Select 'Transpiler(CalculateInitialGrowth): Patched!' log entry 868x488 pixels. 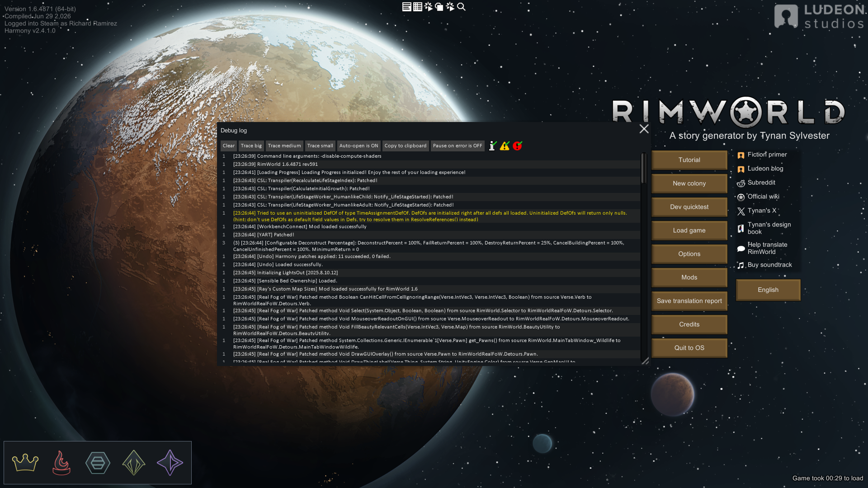pos(429,188)
